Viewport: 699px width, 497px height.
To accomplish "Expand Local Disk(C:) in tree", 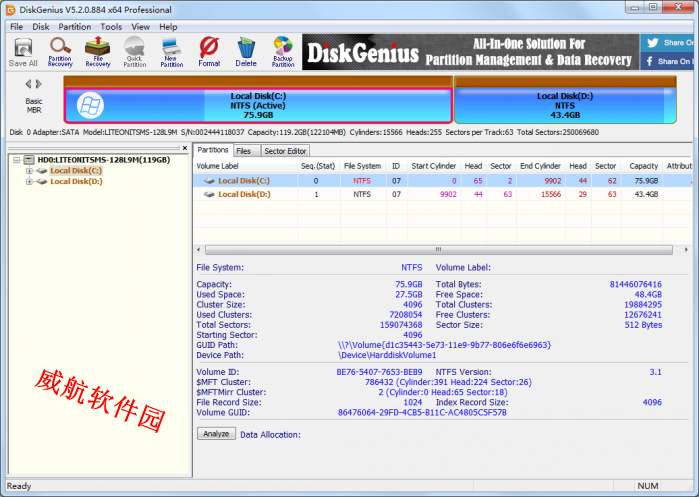I will pos(29,171).
